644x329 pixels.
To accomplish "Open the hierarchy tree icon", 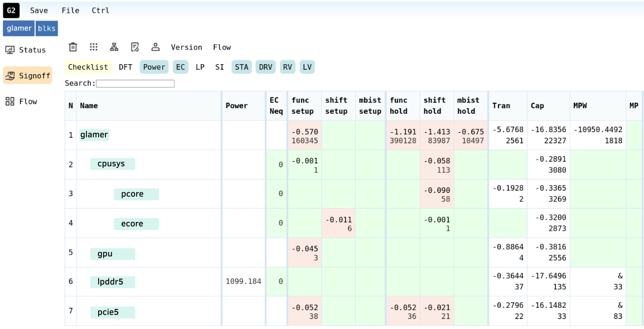I will point(114,47).
